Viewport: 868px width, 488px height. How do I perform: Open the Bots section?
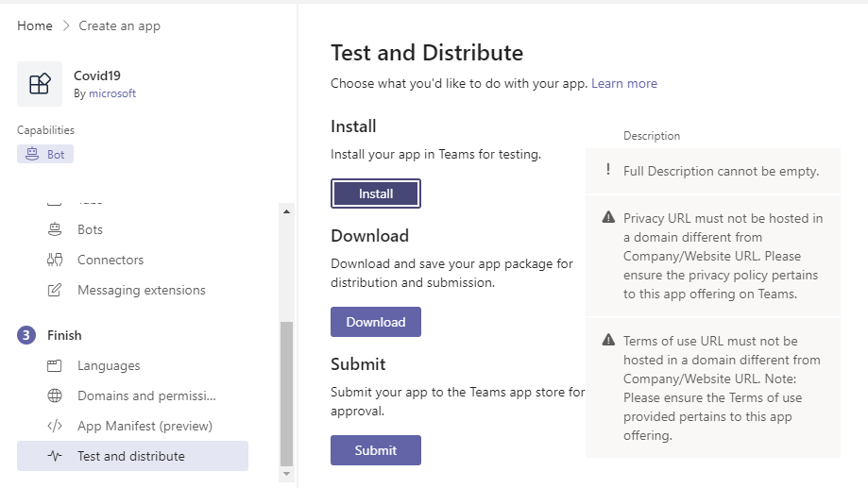(x=90, y=229)
